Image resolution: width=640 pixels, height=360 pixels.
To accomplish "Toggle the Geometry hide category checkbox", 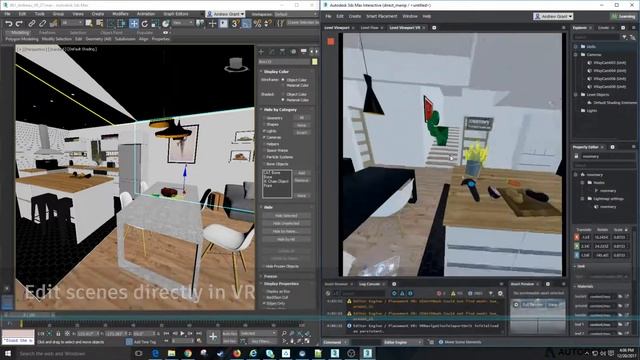I will [x=264, y=118].
